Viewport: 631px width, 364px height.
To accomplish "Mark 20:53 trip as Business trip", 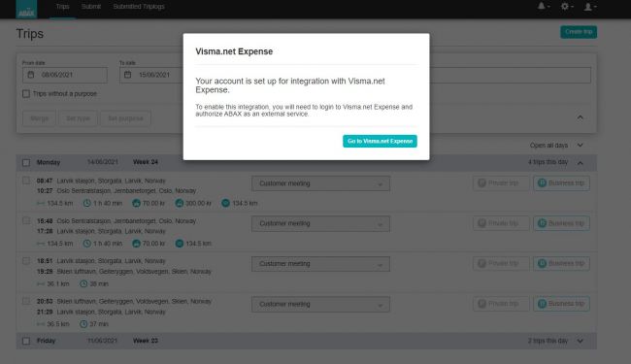I will (562, 304).
